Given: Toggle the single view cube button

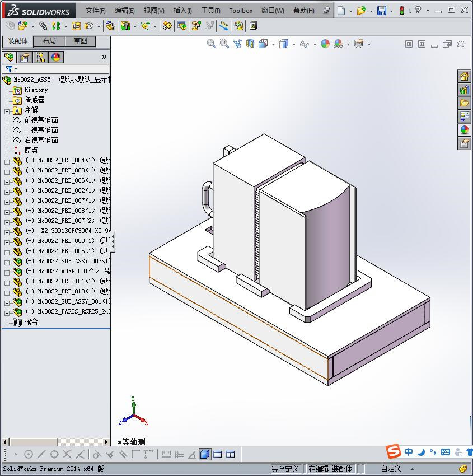Looking at the screenshot, I should point(205,454).
